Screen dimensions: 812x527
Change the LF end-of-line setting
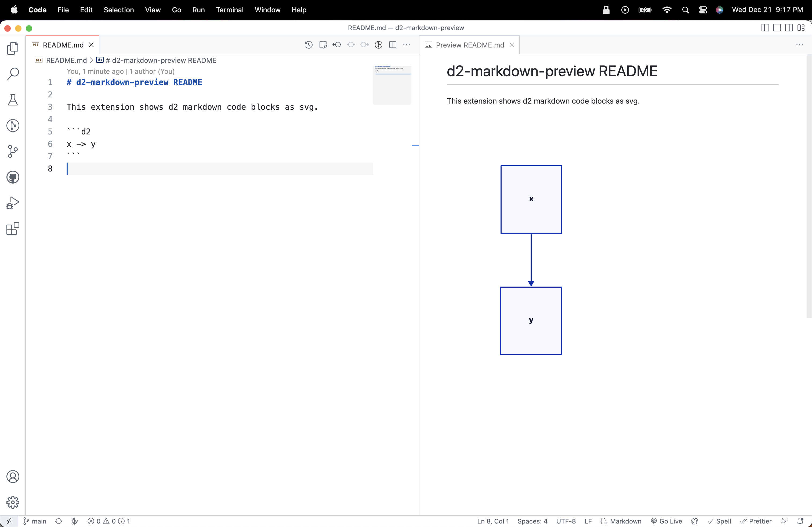[x=588, y=521]
